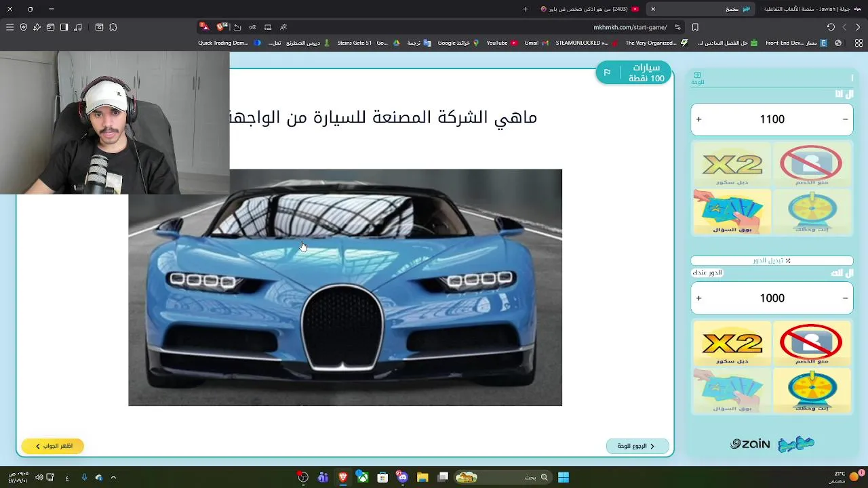
Task: Switch to the Jawlah interactive games tab
Action: pos(810,9)
